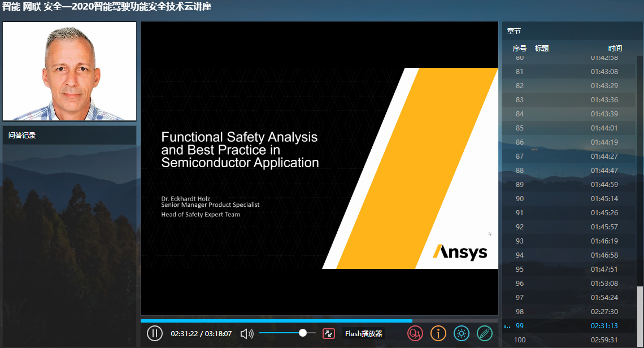
Task: Click the 序号 column header
Action: pyautogui.click(x=520, y=49)
